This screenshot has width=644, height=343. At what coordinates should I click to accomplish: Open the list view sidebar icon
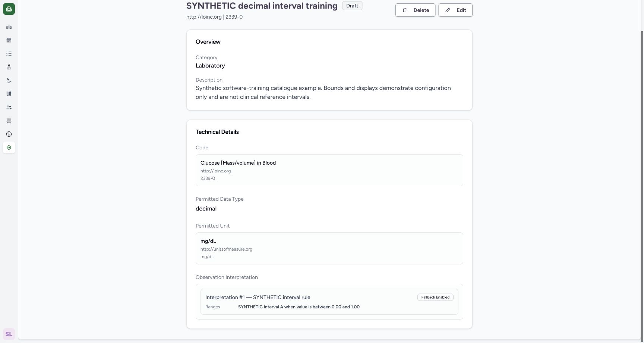(x=9, y=54)
